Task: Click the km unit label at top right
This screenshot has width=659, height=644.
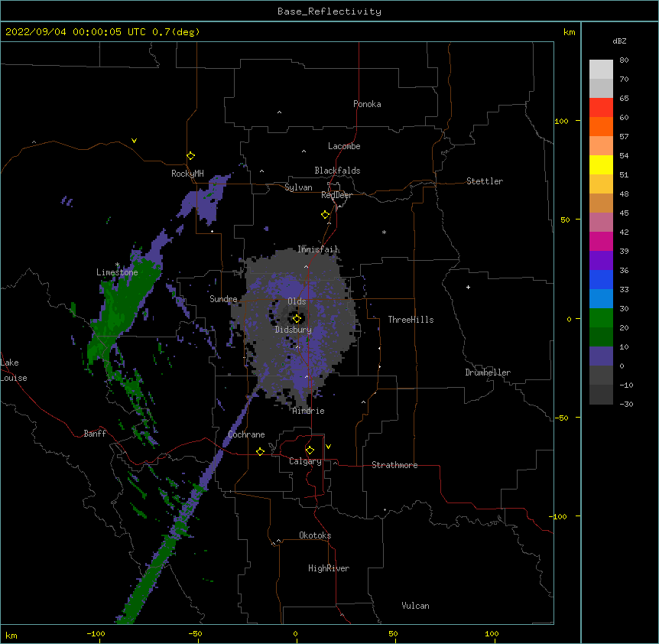Action: (x=569, y=32)
